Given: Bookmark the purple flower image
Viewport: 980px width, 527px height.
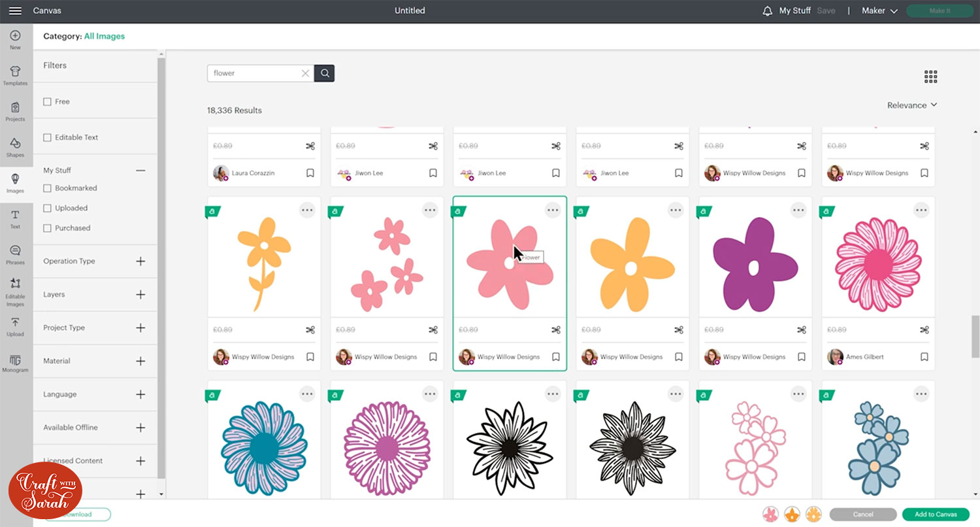Looking at the screenshot, I should point(802,357).
